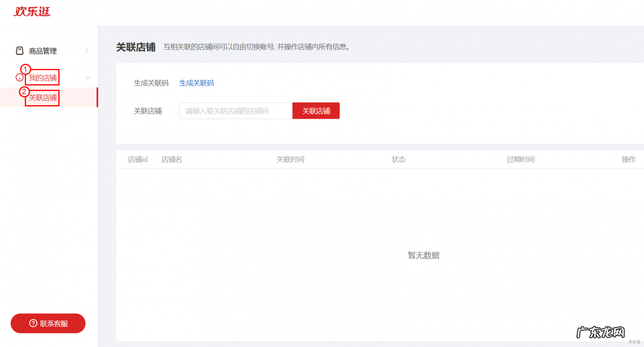Open the 生成关联码 link
This screenshot has height=347, width=644.
pos(196,83)
